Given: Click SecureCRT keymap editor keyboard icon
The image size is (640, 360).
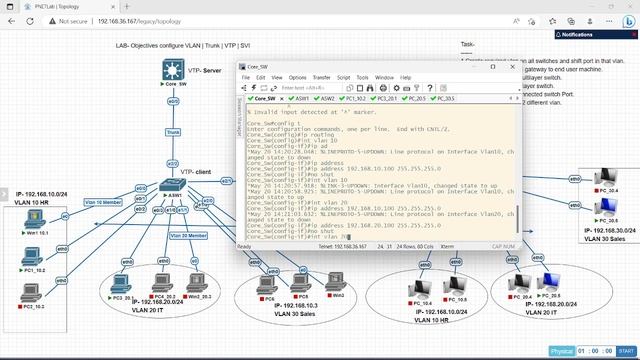Looking at the screenshot, I should (x=407, y=88).
